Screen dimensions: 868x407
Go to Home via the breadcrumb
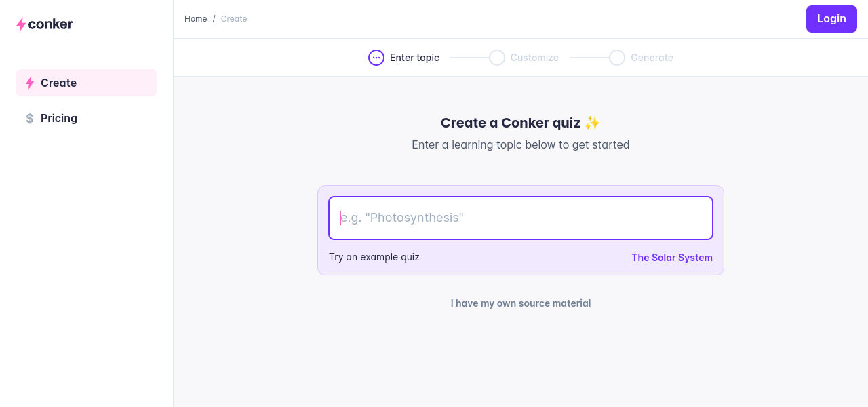195,19
